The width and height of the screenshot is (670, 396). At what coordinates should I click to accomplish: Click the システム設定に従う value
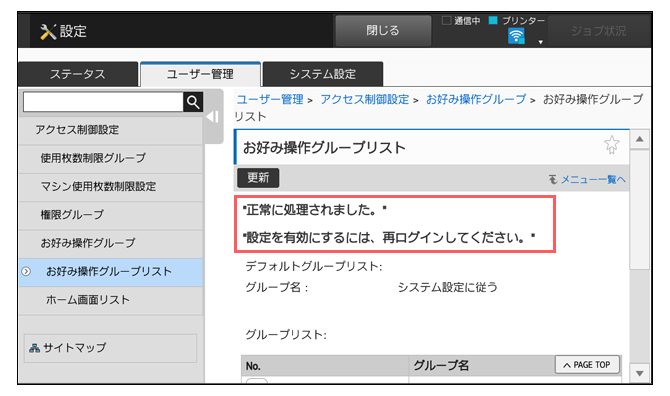coord(447,287)
